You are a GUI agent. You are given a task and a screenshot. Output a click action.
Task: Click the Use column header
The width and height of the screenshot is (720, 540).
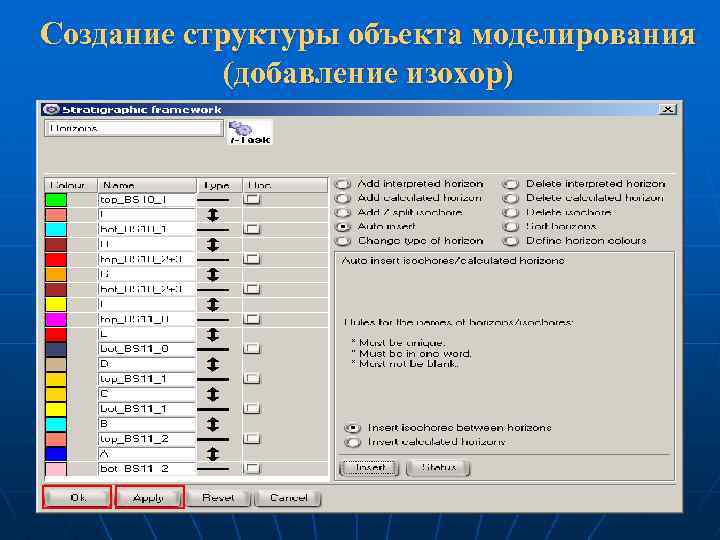click(x=285, y=185)
